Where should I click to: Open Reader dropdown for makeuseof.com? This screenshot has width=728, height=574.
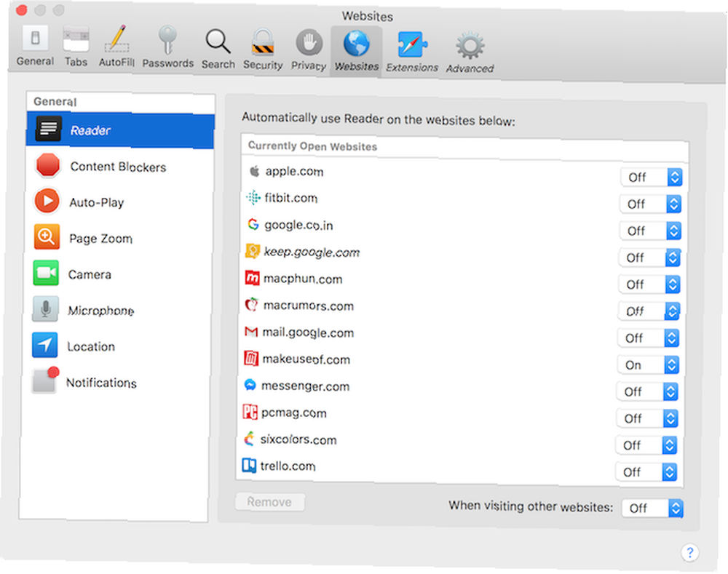click(648, 364)
